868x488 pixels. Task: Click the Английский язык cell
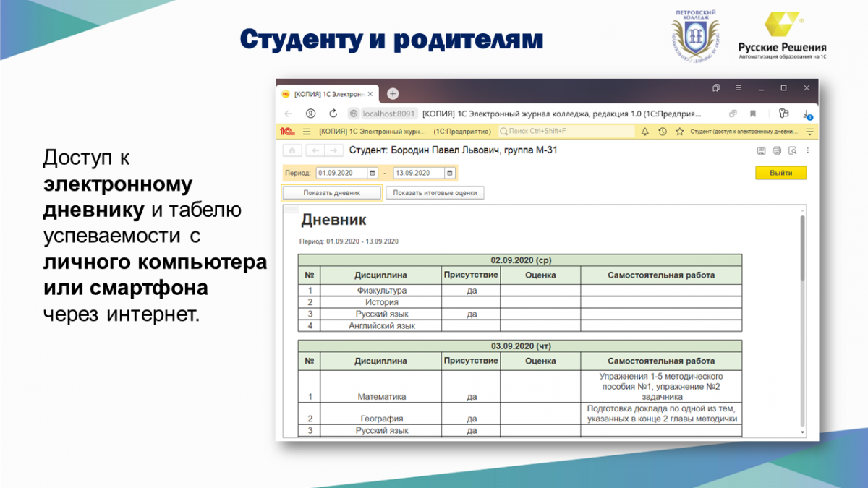pos(380,325)
